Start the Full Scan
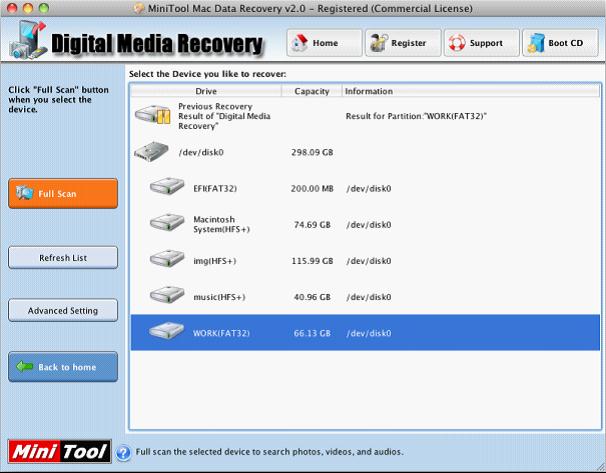The width and height of the screenshot is (606, 473). tap(63, 193)
